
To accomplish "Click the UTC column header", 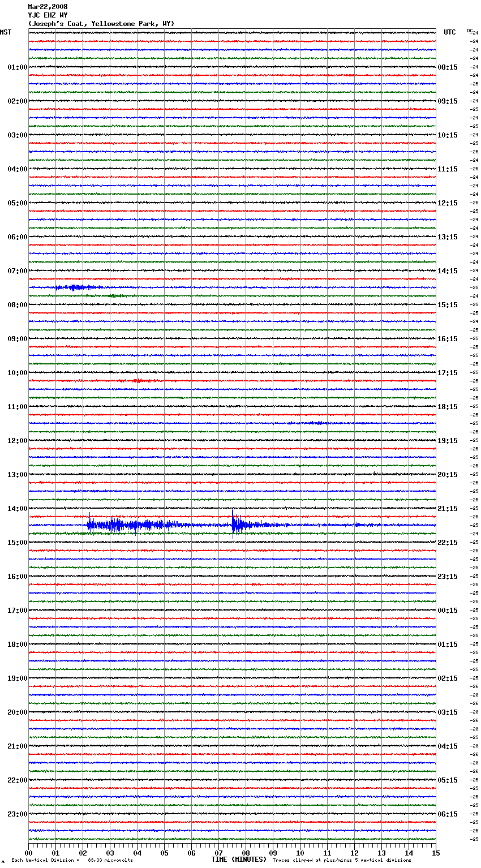I will [449, 32].
